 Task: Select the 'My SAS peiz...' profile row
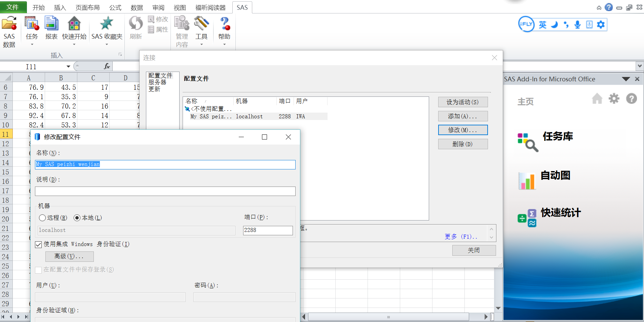[256, 116]
